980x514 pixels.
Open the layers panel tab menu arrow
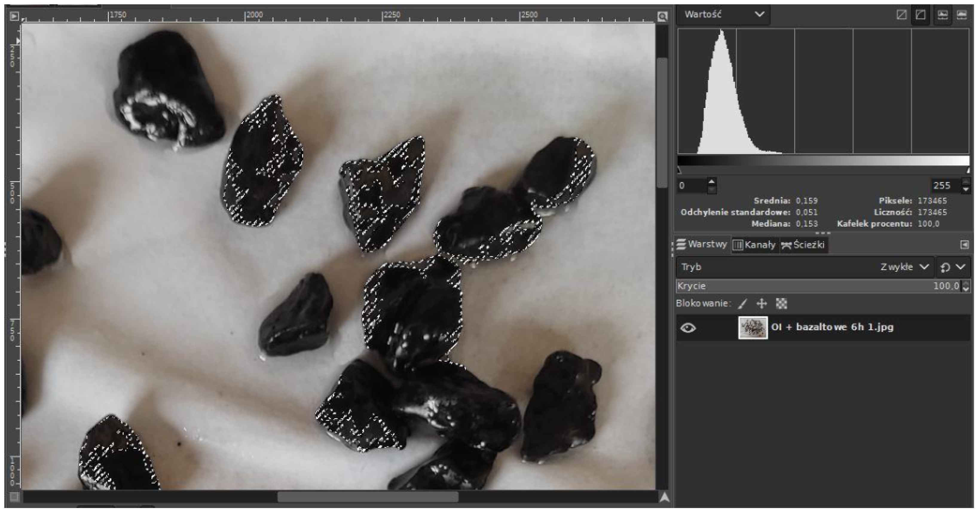click(x=964, y=245)
